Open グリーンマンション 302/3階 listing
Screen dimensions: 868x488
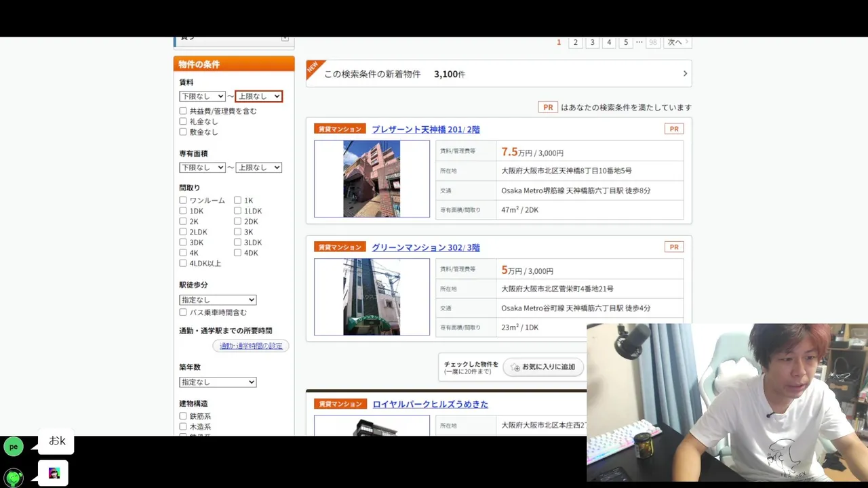[x=425, y=247]
